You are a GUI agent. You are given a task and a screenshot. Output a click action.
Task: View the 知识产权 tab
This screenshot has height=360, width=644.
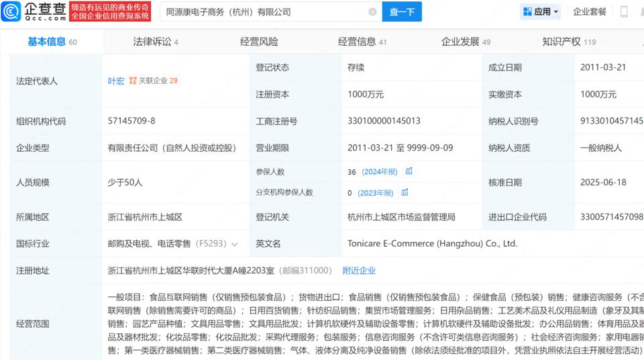click(x=561, y=42)
